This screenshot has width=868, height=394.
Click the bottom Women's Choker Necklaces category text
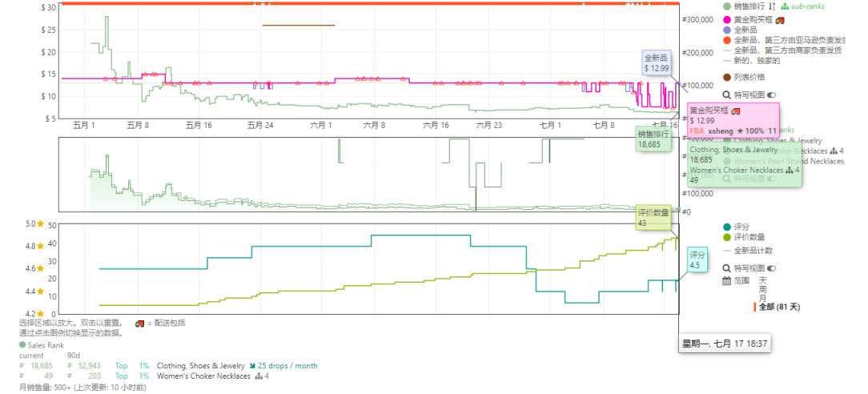pyautogui.click(x=203, y=376)
